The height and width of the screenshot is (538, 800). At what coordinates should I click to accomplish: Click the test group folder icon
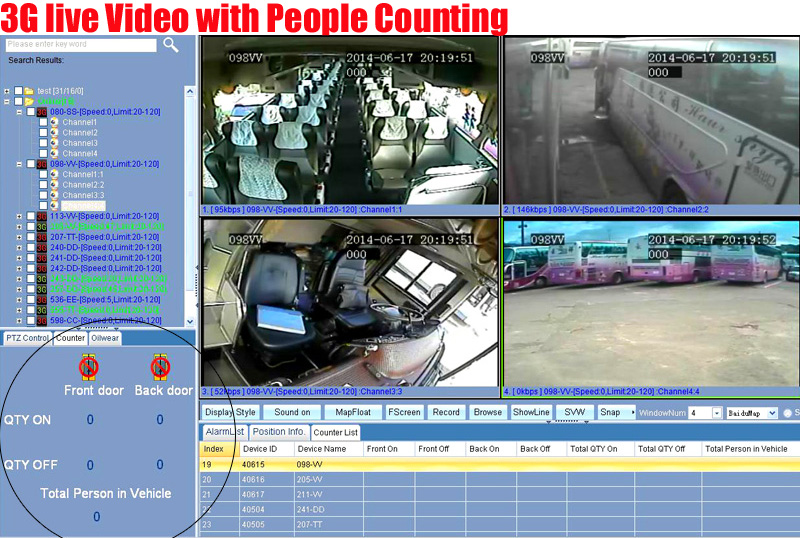(29, 91)
